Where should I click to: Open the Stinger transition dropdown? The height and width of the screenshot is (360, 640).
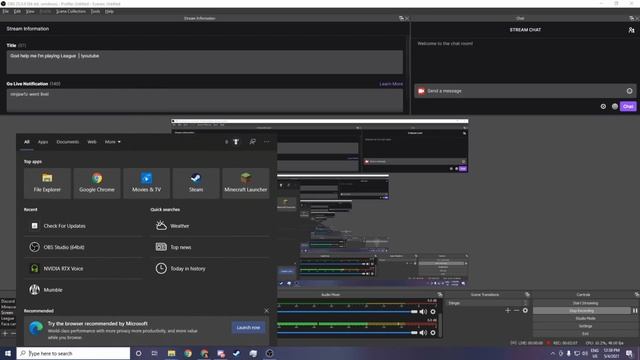point(487,303)
